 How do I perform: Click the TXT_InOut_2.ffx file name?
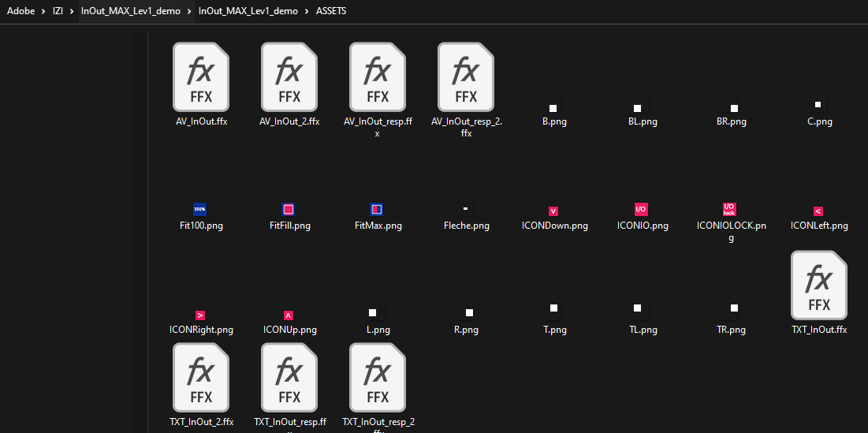[x=202, y=422]
